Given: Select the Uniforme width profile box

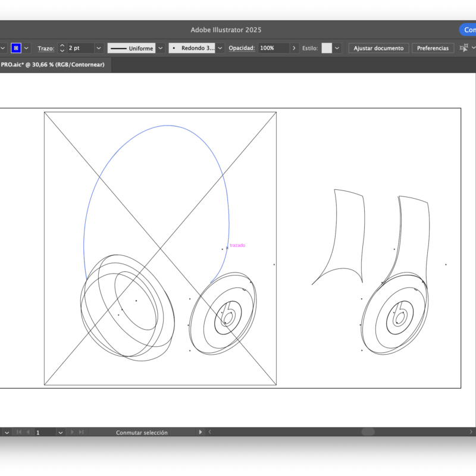Looking at the screenshot, I should (x=130, y=48).
